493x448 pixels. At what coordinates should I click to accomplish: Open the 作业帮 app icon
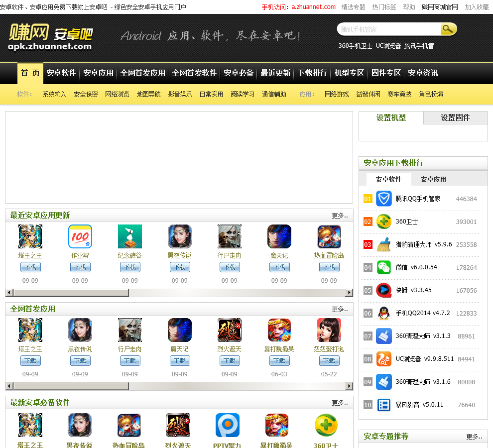[80, 236]
